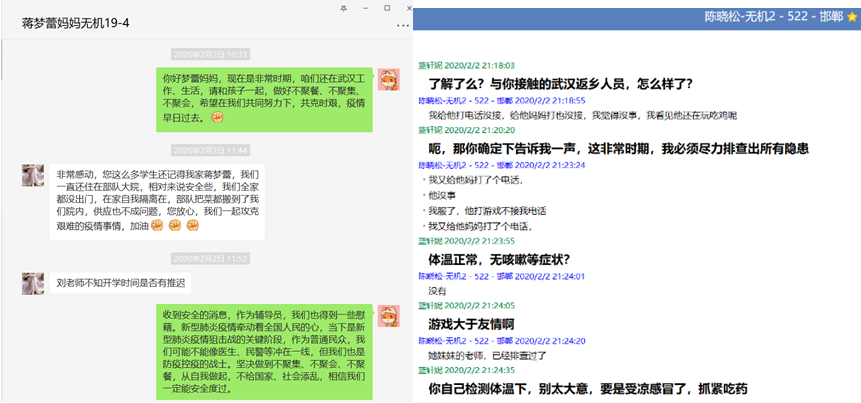This screenshot has height=403, width=861.
Task: Click the reply 她妹妹的老师，已经排查过了
Action: (x=492, y=353)
